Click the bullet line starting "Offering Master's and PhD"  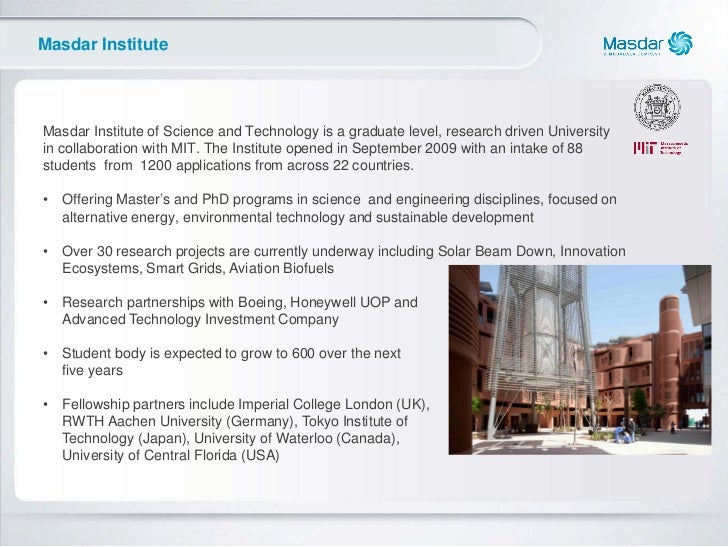pyautogui.click(x=339, y=200)
